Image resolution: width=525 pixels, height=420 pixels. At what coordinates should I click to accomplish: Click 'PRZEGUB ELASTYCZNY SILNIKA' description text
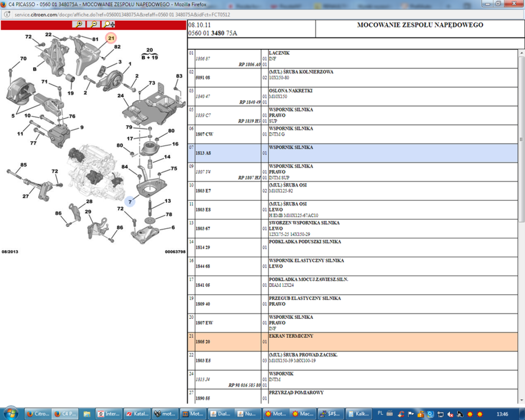pyautogui.click(x=305, y=298)
